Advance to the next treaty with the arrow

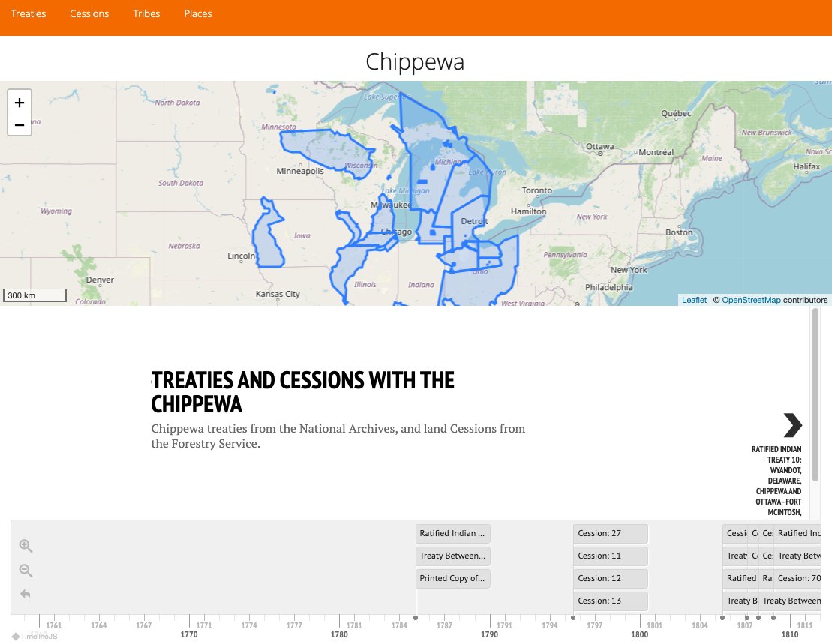(792, 425)
